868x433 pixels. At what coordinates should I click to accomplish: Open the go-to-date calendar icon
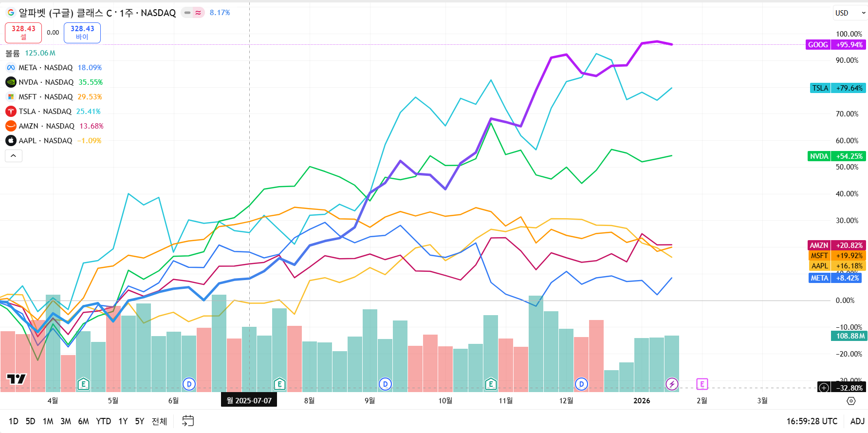[188, 421]
